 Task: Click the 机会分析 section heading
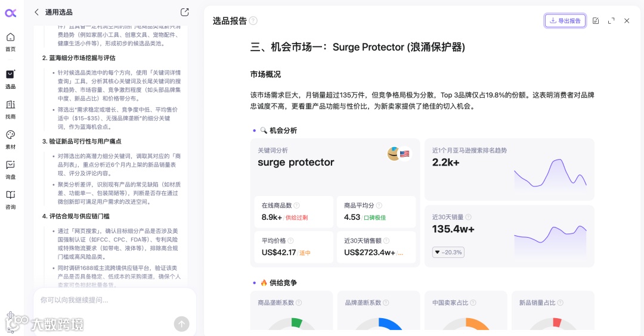point(283,130)
